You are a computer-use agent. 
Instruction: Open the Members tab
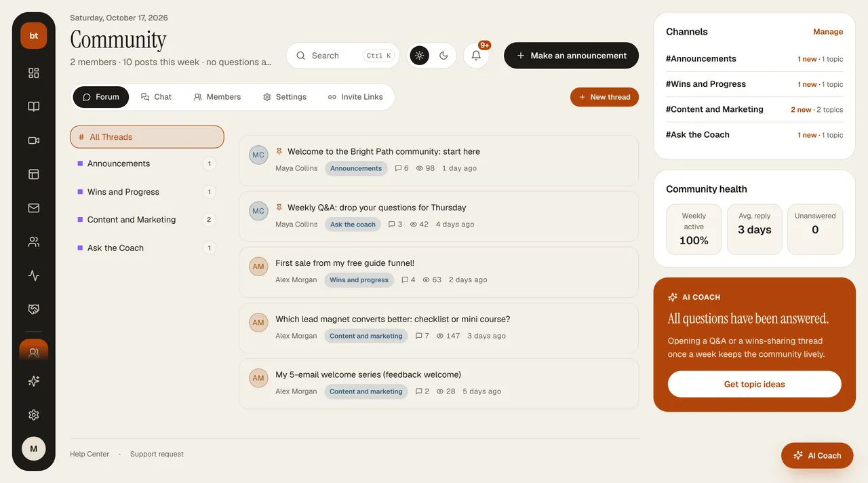click(217, 97)
